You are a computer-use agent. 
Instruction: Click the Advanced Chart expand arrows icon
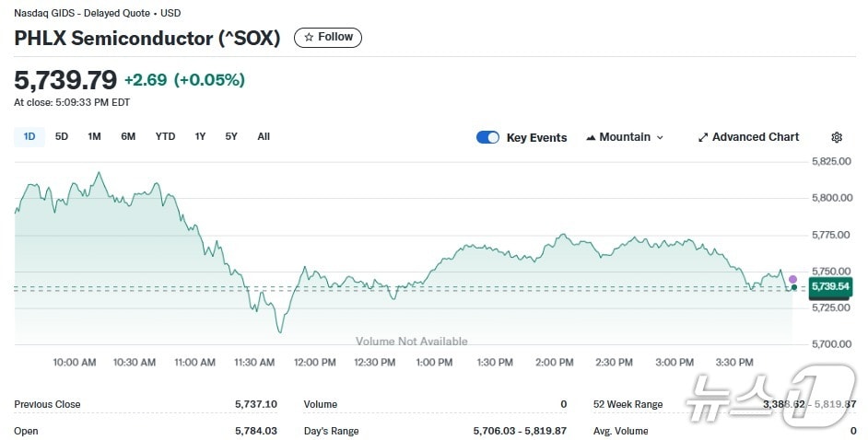pyautogui.click(x=703, y=137)
